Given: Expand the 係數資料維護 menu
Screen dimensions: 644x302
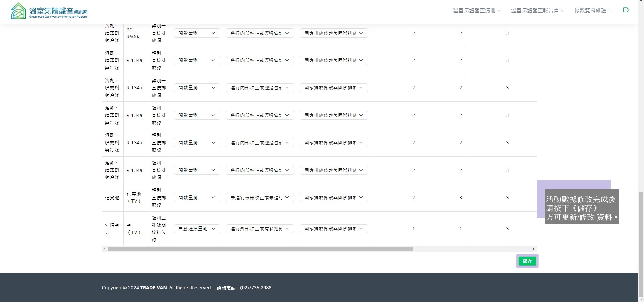Looking at the screenshot, I should (593, 10).
